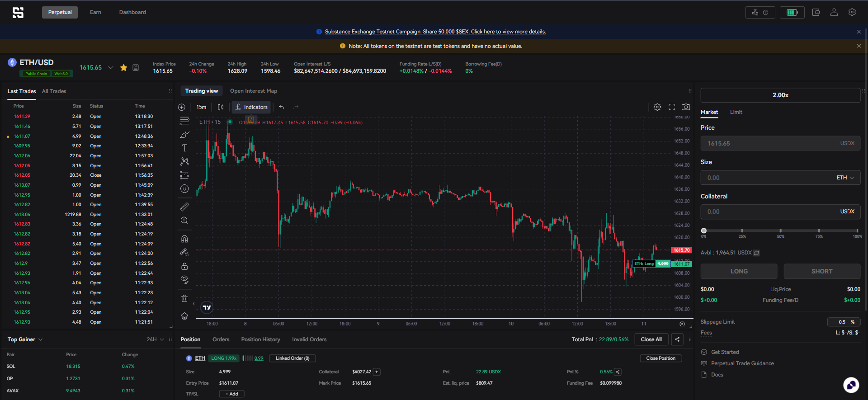
Task: Select the emoji icons tool
Action: pyautogui.click(x=184, y=189)
